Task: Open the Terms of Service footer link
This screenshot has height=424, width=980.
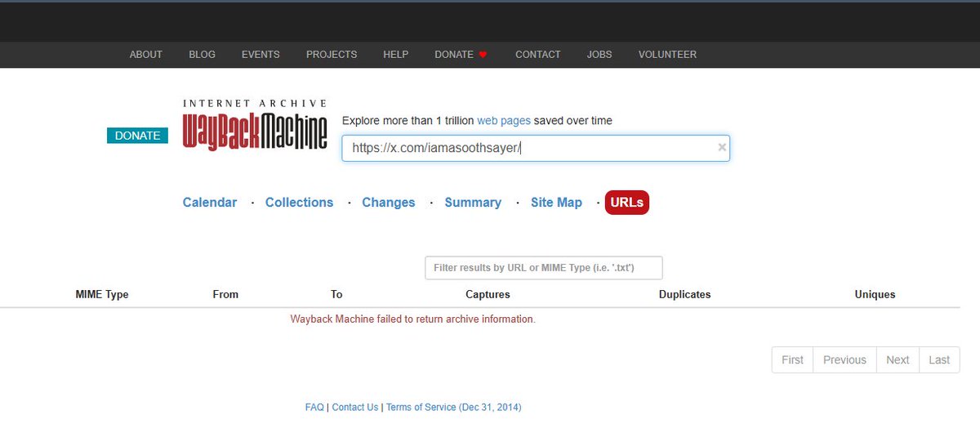Action: [453, 407]
